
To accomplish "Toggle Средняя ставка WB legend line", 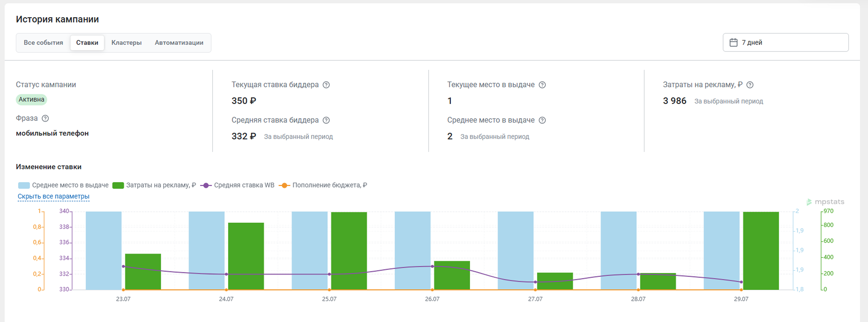I will point(237,185).
